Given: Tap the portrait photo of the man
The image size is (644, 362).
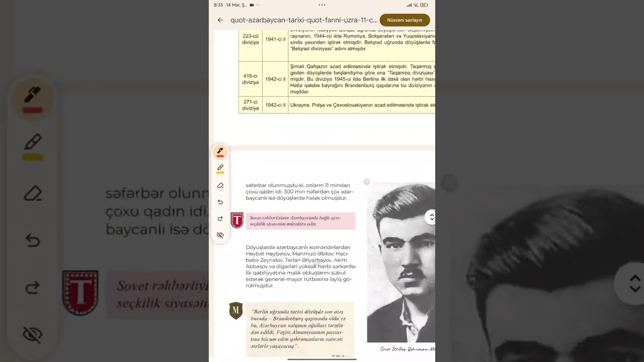Looking at the screenshot, I should pyautogui.click(x=401, y=262).
